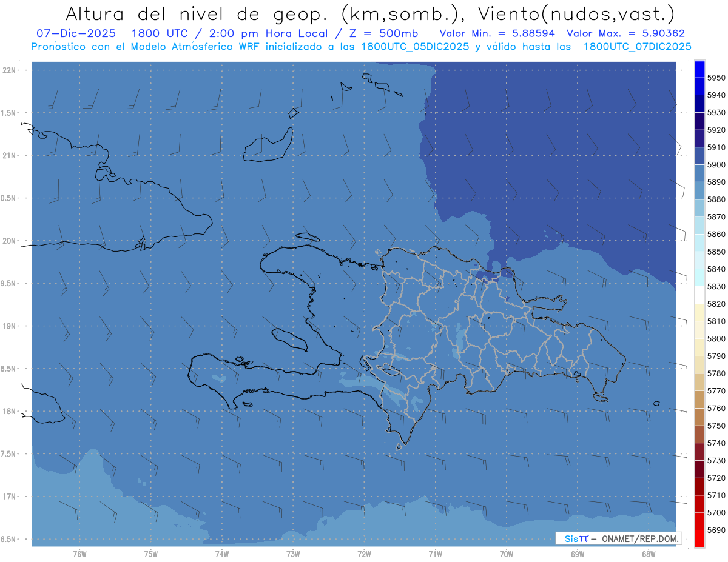Screen dimensions: 728x562
Task: Click the '74W' longitude label
Action: click(222, 554)
